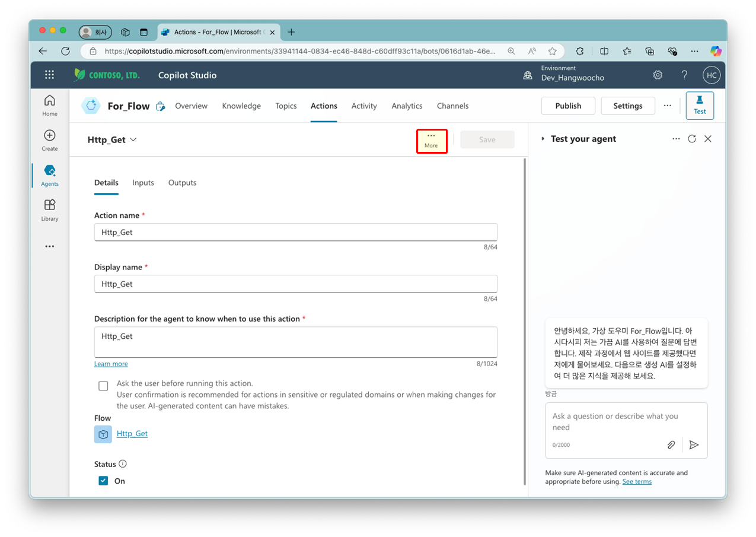Open the Knowledge tab
This screenshot has height=537, width=756.
click(241, 106)
